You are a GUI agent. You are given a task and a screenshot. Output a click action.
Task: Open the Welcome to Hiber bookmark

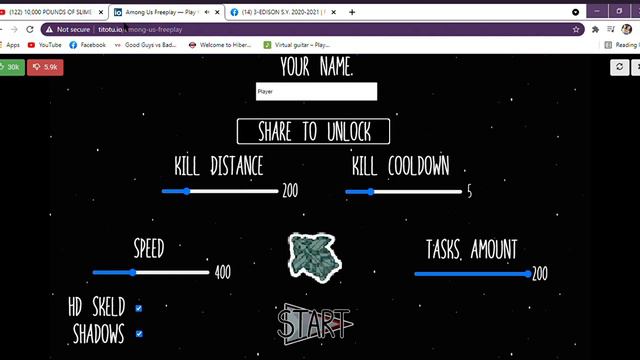click(x=220, y=45)
